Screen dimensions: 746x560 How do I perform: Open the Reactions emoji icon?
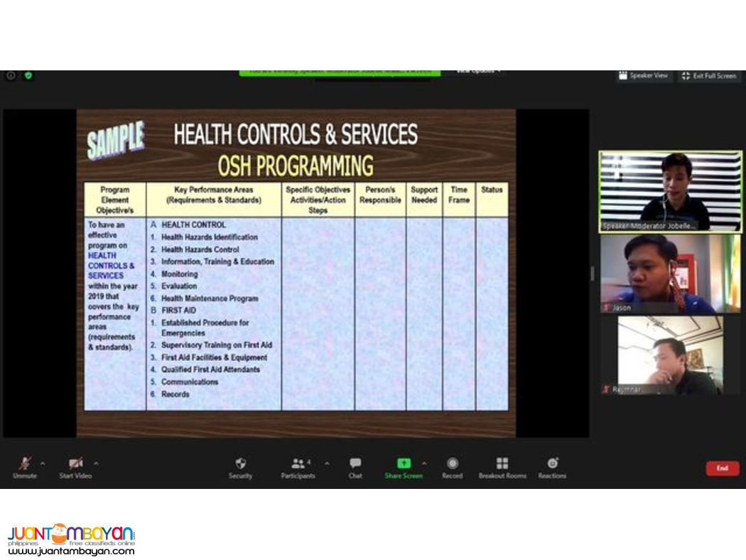[x=552, y=463]
